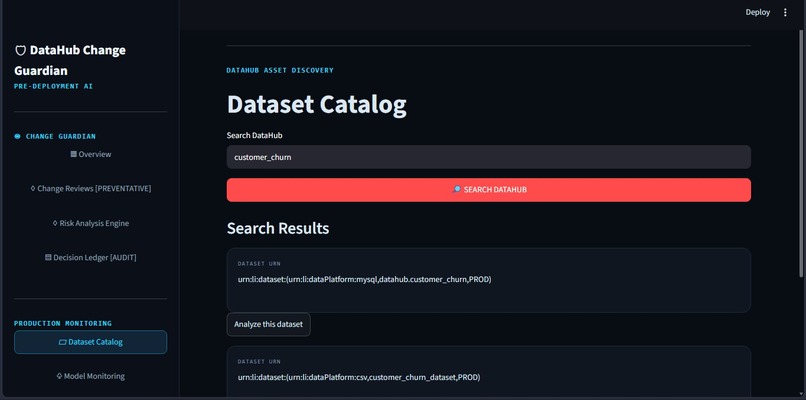
Task: Open Model Monitoring page
Action: [90, 376]
